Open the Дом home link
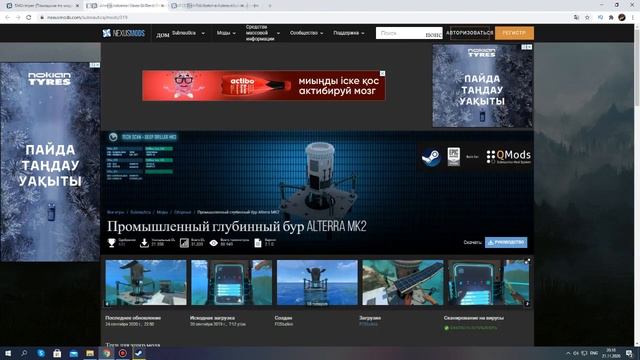The image size is (640, 360). coord(162,35)
